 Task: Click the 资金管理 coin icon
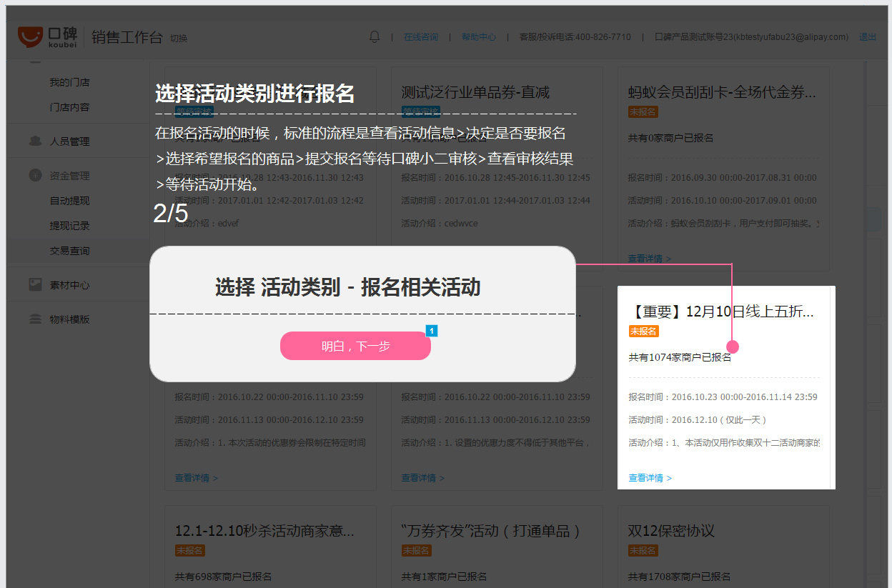click(x=35, y=175)
